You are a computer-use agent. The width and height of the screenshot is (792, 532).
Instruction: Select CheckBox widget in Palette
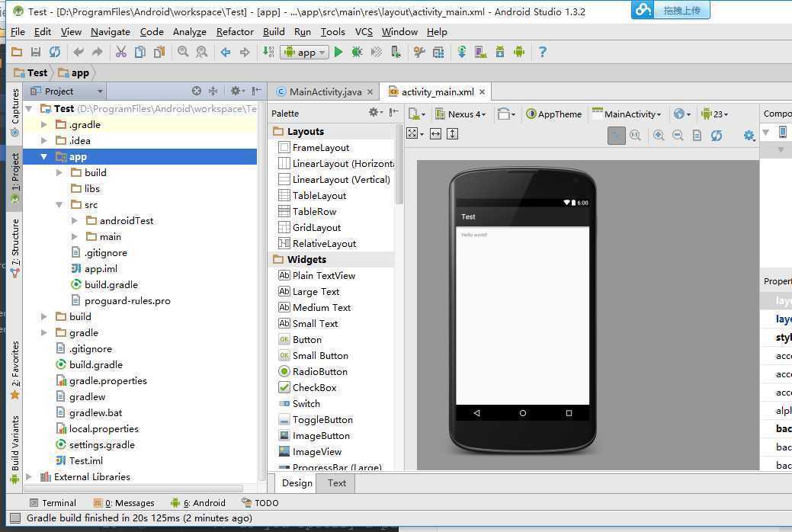(307, 387)
